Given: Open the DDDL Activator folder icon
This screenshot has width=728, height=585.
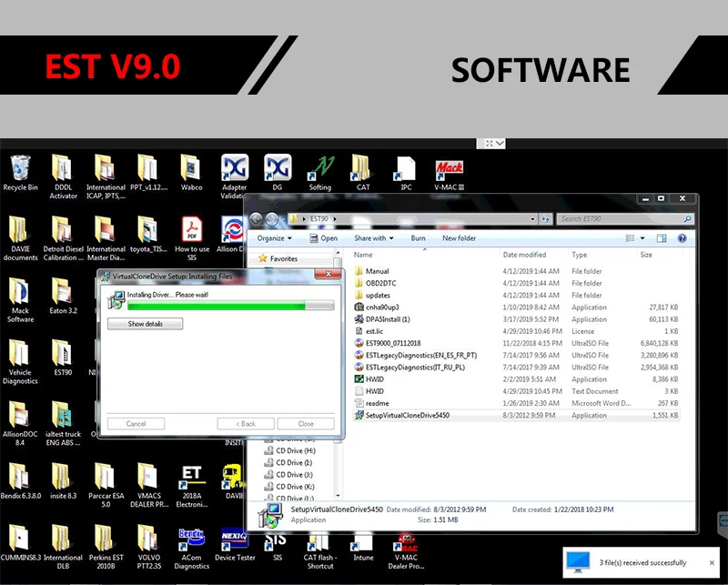Looking at the screenshot, I should 63,177.
